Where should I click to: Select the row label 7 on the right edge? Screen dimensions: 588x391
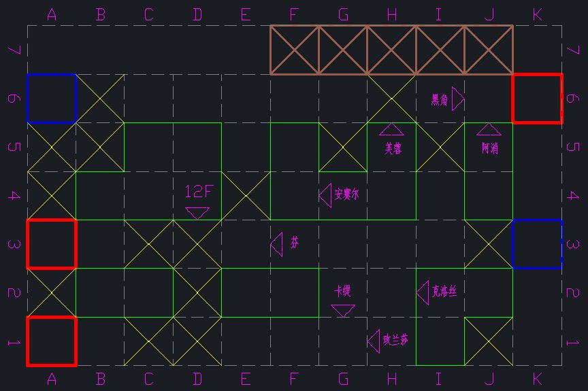[572, 50]
